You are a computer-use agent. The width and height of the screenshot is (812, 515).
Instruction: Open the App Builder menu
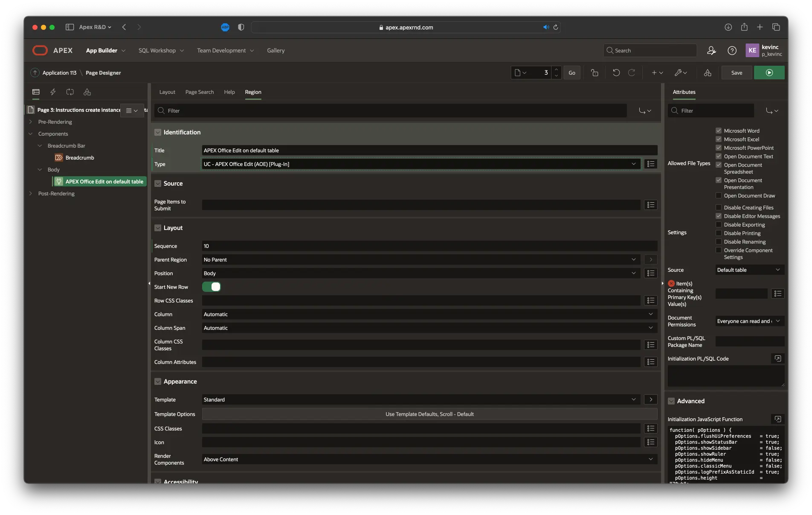105,50
